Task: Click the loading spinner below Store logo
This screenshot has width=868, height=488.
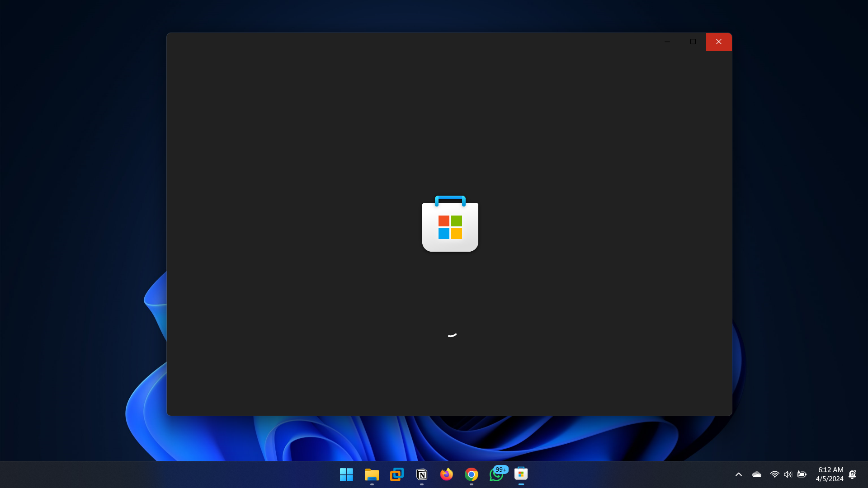Action: [452, 335]
